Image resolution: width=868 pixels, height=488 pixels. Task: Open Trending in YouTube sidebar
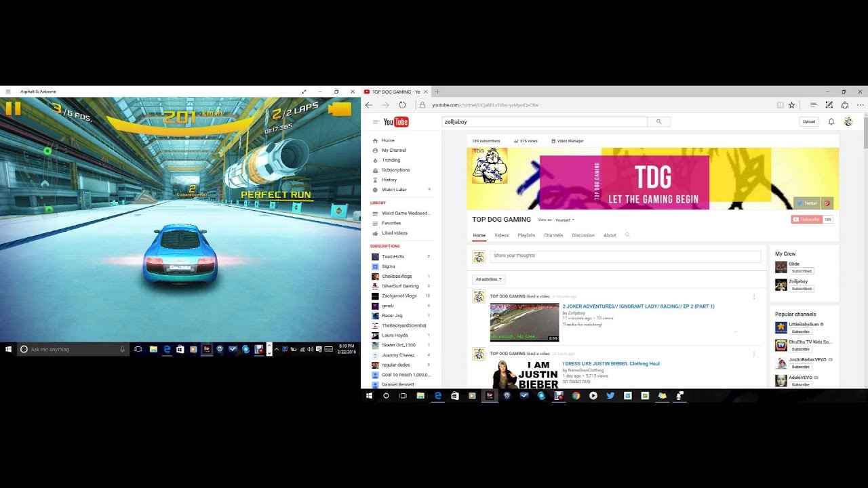(391, 160)
